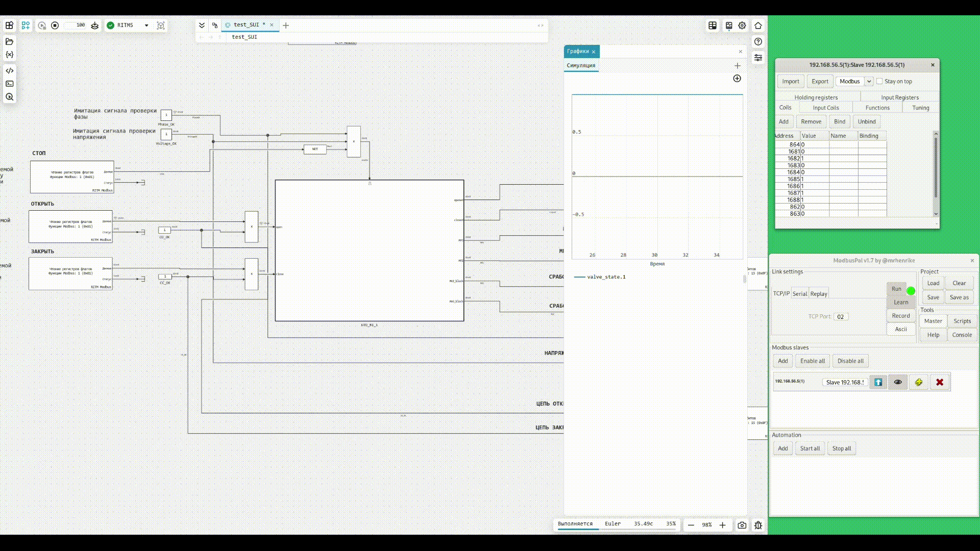Viewport: 980px width, 551px height.
Task: Open settings gear in top toolbar
Action: point(742,25)
